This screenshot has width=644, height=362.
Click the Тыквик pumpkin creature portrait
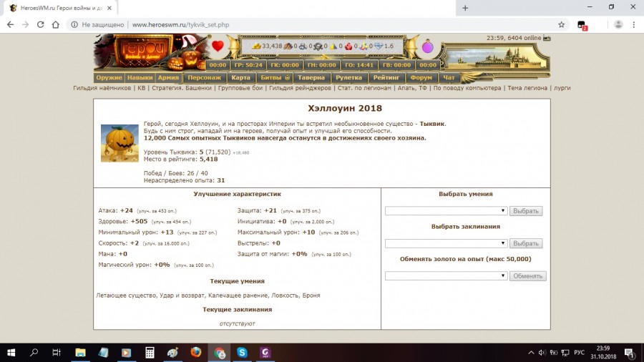tap(119, 143)
